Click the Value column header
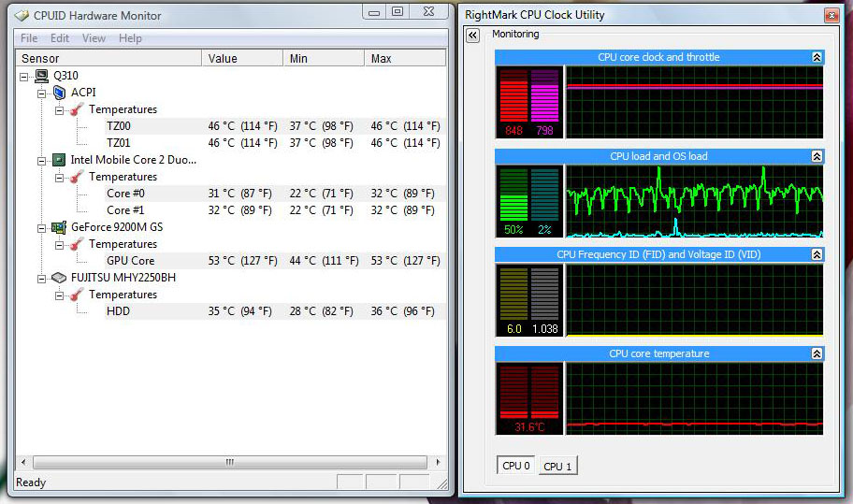The image size is (853, 504). point(242,58)
